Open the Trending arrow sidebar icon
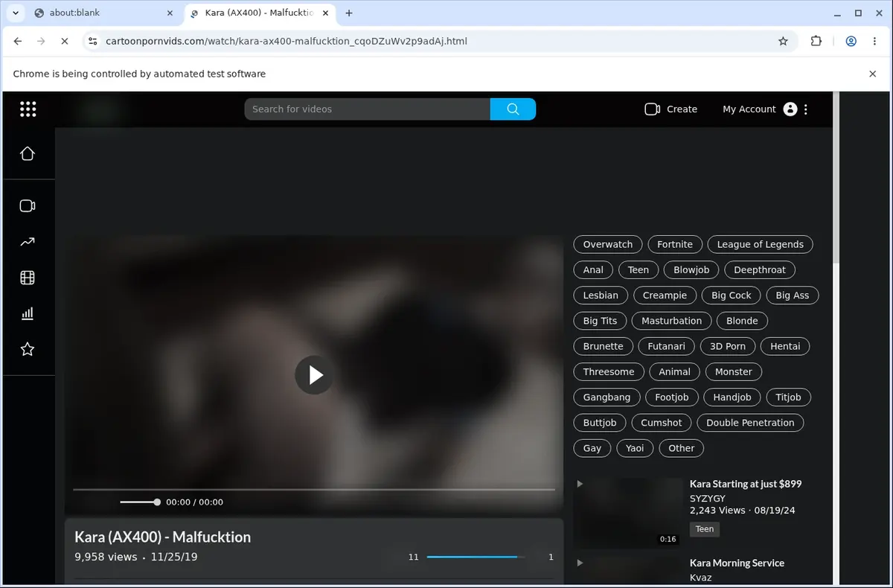The image size is (893, 588). pyautogui.click(x=28, y=242)
